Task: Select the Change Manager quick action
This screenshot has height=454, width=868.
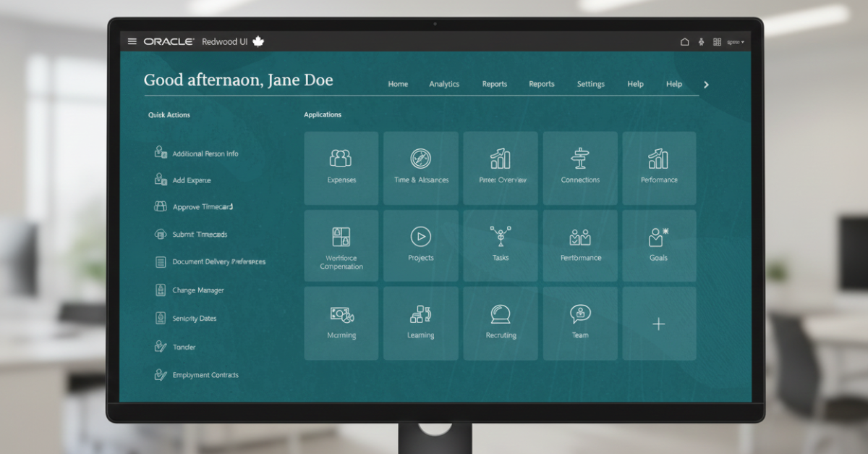Action: pos(197,290)
